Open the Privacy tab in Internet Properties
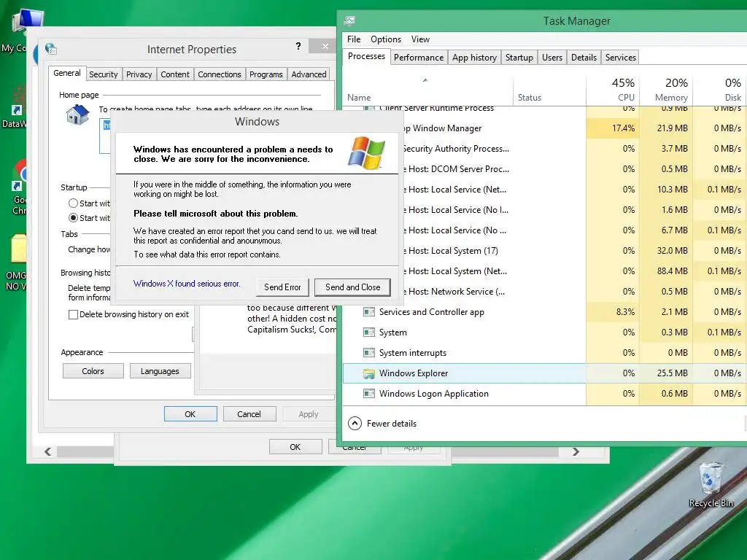The width and height of the screenshot is (747, 560). point(139,74)
